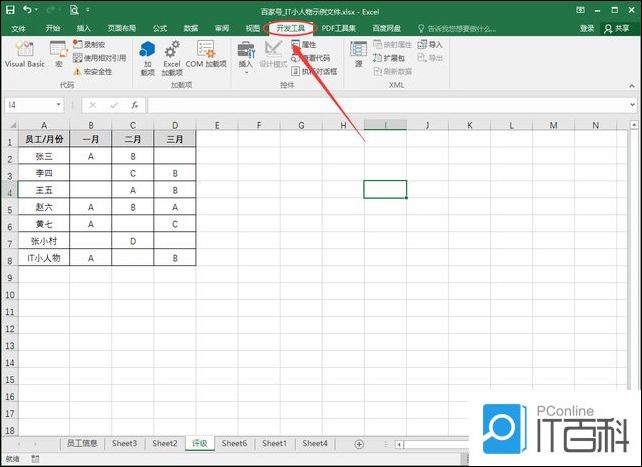Click the Name Box showing I4
This screenshot has width=642, height=467.
pyautogui.click(x=29, y=105)
